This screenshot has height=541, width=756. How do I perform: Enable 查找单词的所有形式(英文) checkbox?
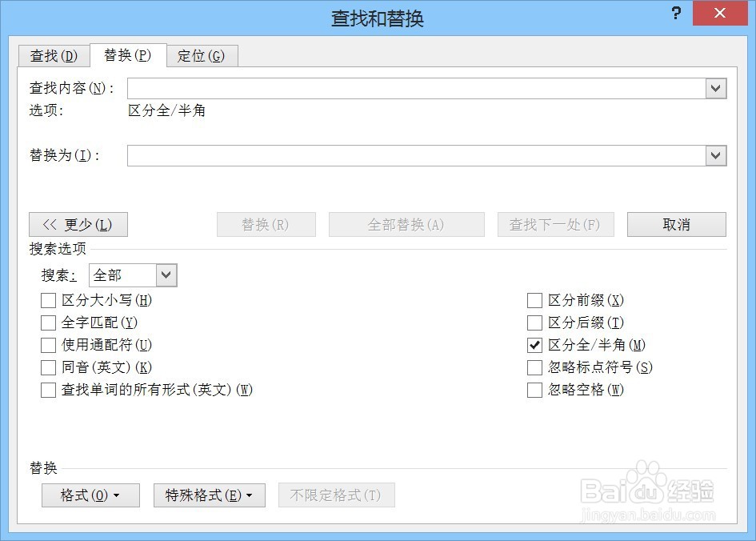pos(48,390)
